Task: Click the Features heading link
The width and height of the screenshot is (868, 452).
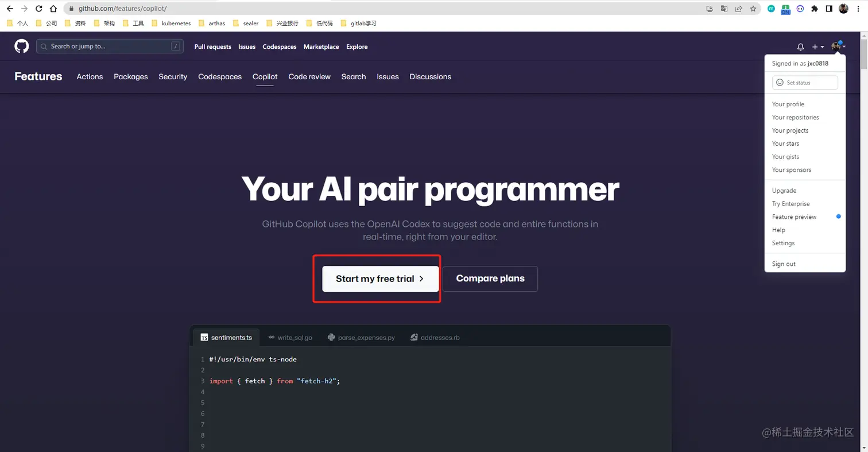Action: click(38, 76)
